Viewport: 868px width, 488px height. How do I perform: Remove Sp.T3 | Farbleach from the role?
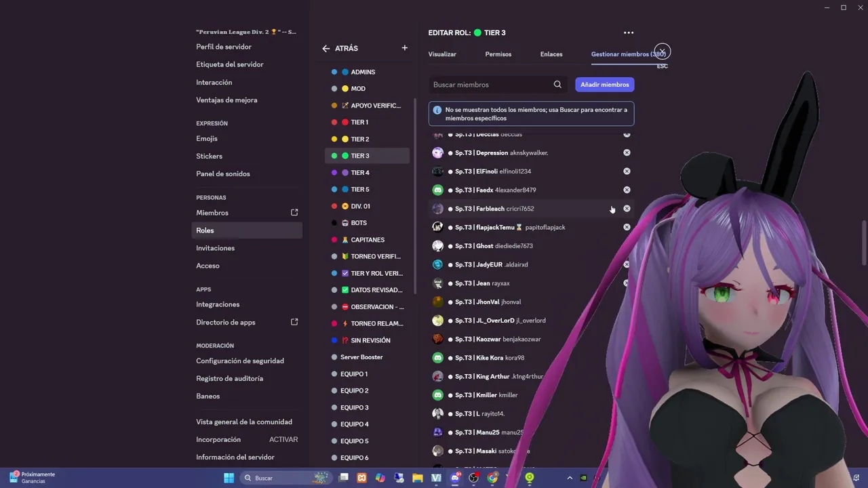click(x=627, y=209)
